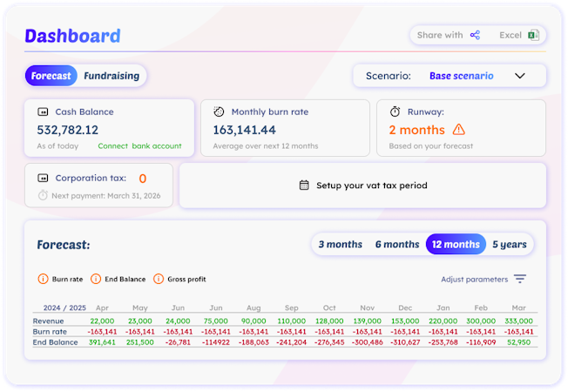Click the Sep revenue cell 110,000
This screenshot has height=392, width=568.
point(292,321)
